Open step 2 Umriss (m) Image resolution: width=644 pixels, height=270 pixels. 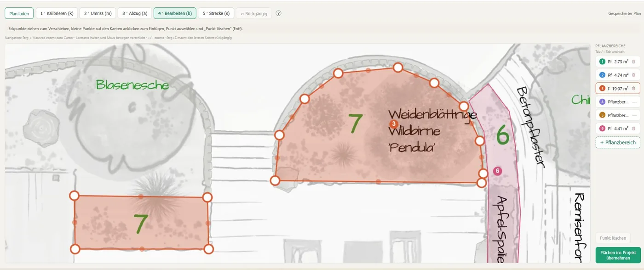coord(98,13)
